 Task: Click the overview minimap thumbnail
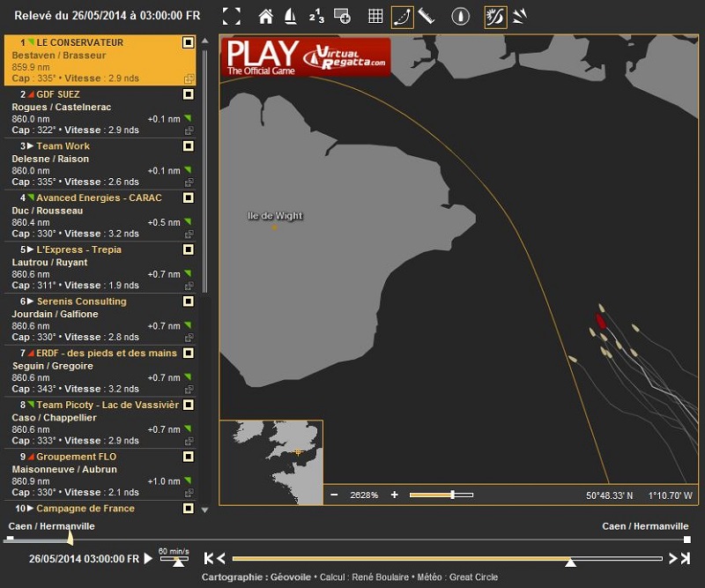271,462
